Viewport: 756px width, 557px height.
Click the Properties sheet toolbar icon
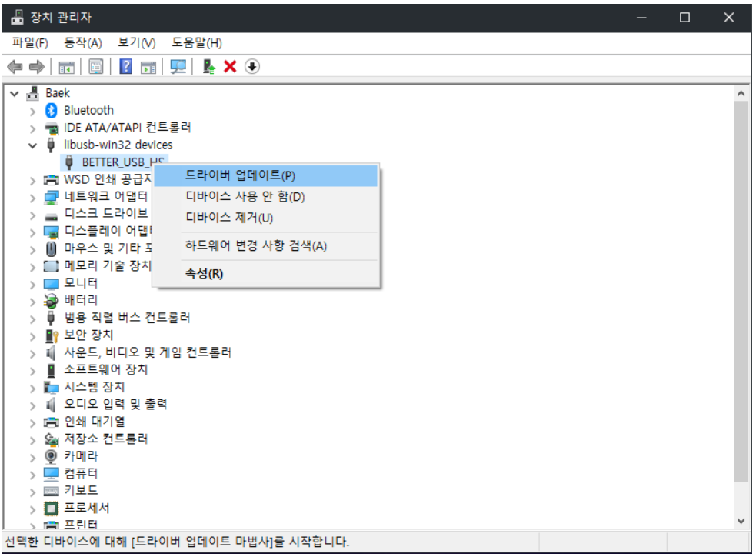pyautogui.click(x=96, y=67)
